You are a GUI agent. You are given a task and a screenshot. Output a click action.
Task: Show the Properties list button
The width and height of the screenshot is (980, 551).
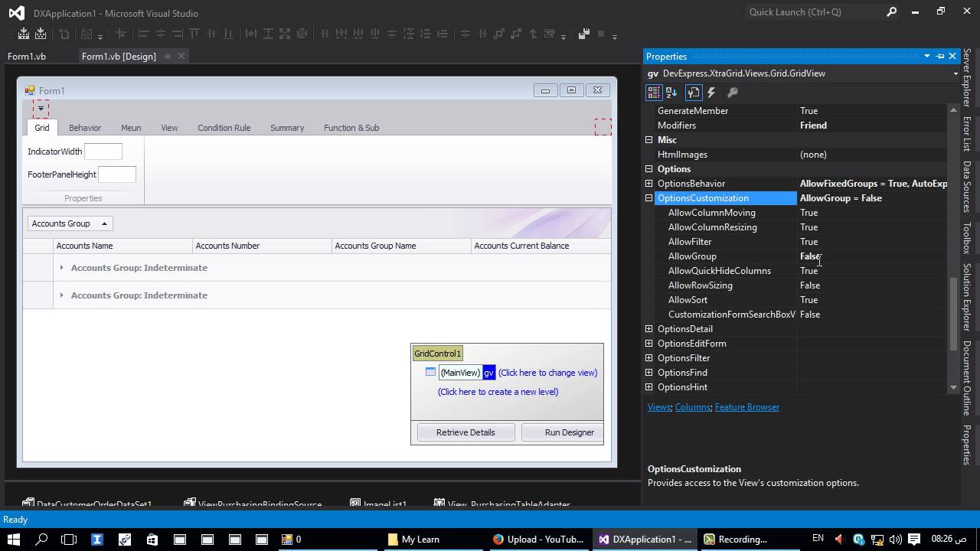coord(694,93)
